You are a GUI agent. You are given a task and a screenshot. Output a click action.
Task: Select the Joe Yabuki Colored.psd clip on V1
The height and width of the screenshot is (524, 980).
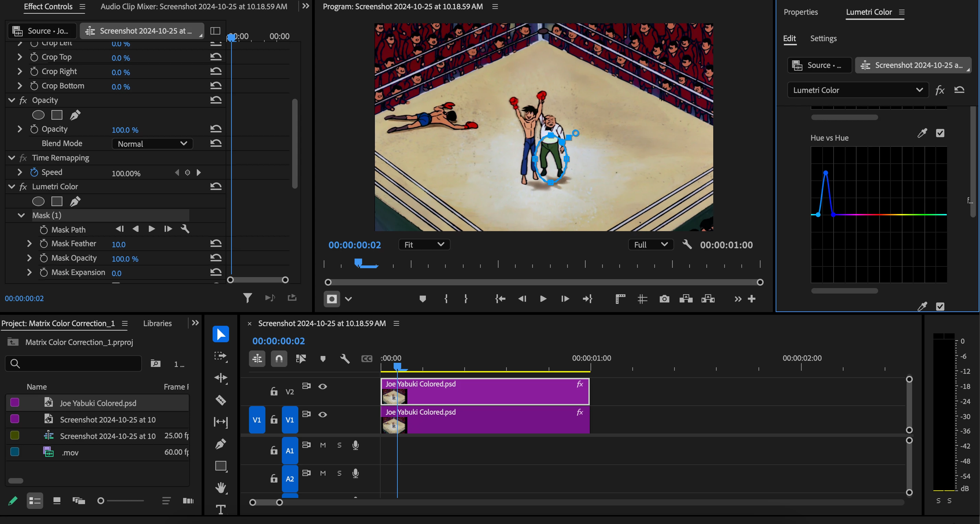(494, 420)
